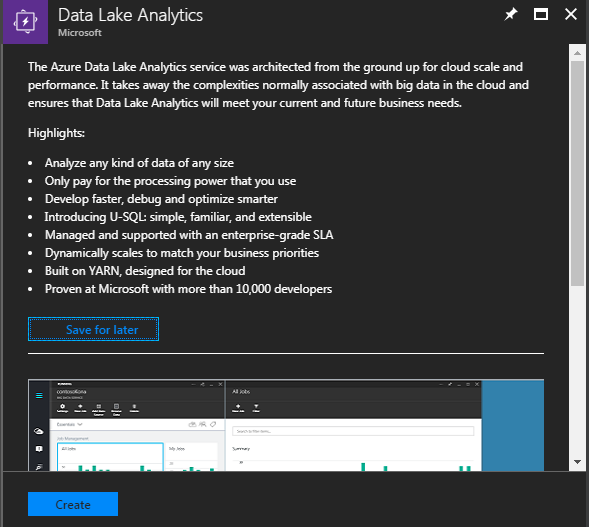
Task: Click the Data Lake Analytics title
Action: (x=130, y=15)
